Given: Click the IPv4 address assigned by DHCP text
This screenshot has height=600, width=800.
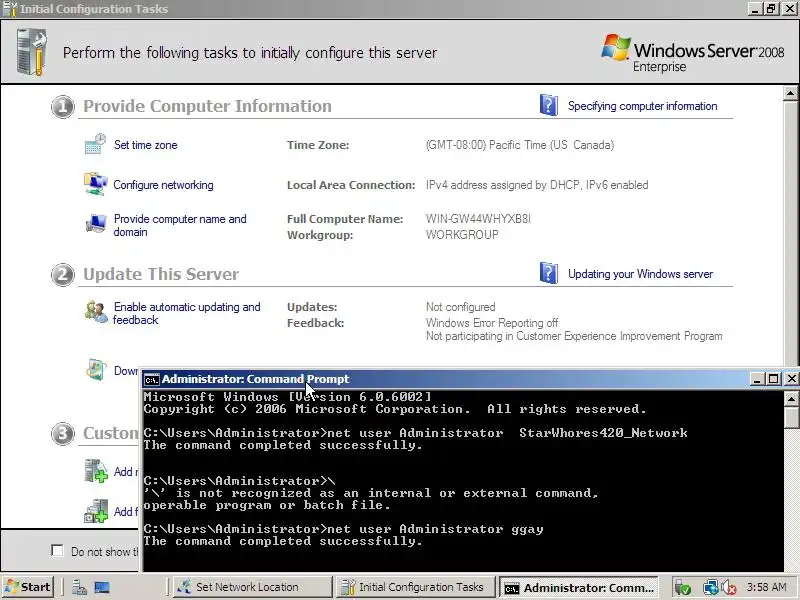Looking at the screenshot, I should pos(537,185).
